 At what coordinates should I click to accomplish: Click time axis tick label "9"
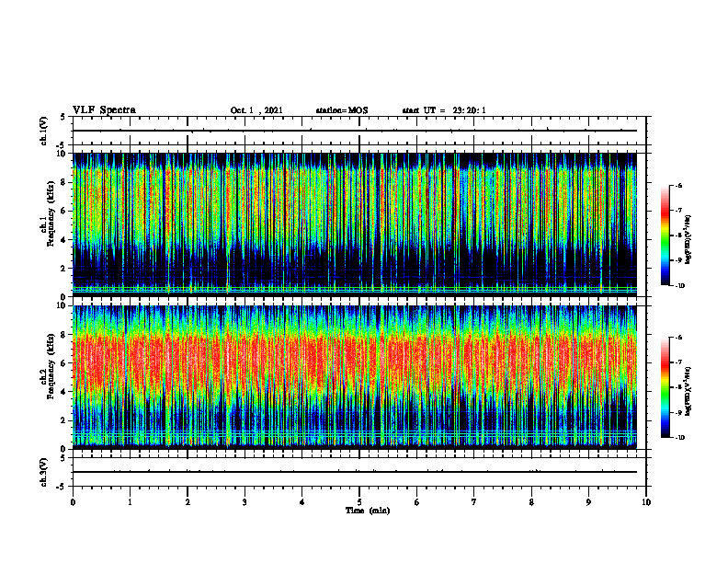point(588,502)
